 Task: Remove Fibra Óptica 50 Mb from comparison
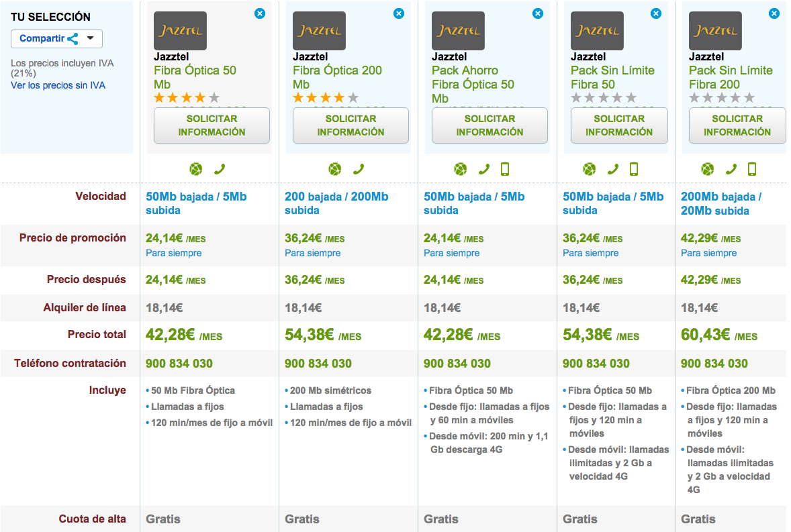[x=260, y=13]
